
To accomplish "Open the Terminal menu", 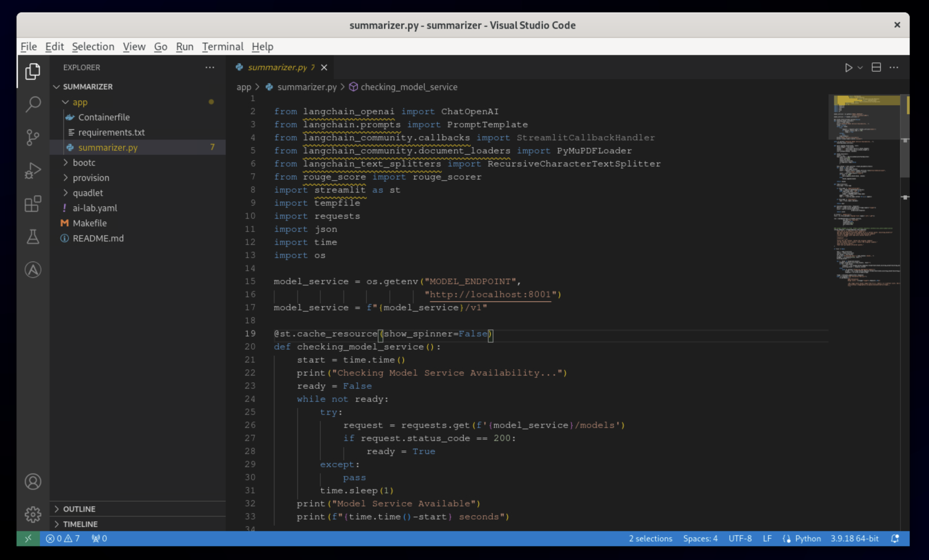I will pyautogui.click(x=223, y=47).
